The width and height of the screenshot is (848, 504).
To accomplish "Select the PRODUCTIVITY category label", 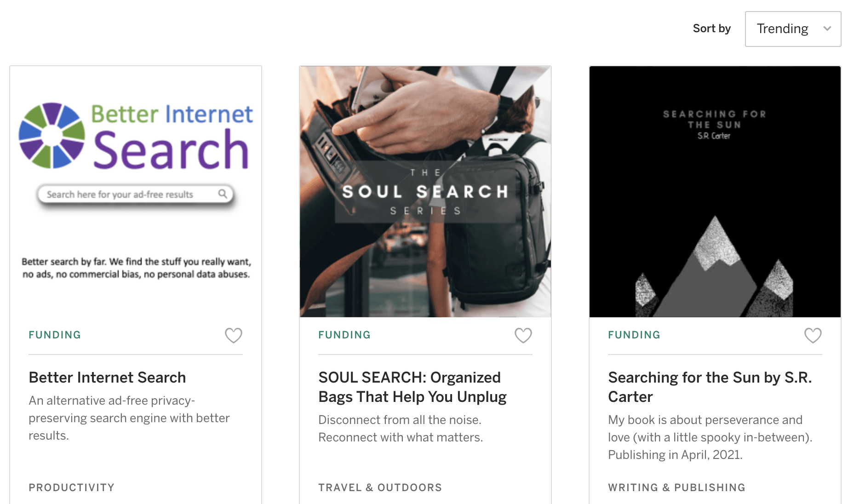I will tap(71, 487).
